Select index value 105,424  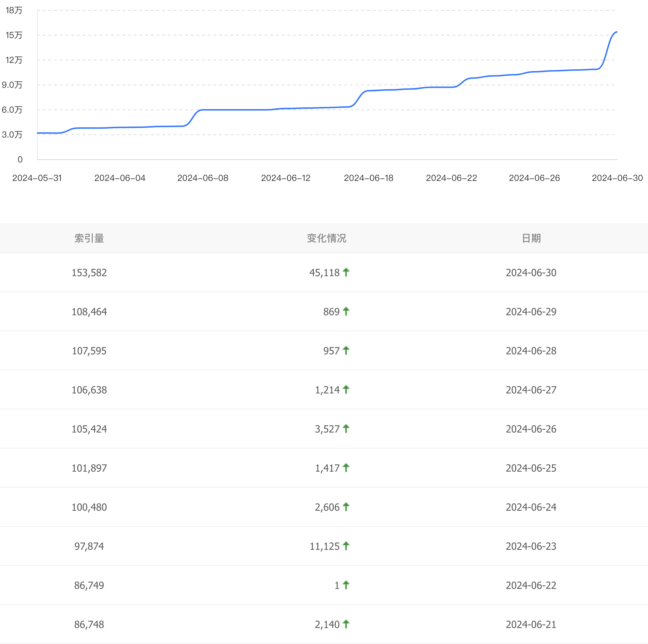[89, 429]
